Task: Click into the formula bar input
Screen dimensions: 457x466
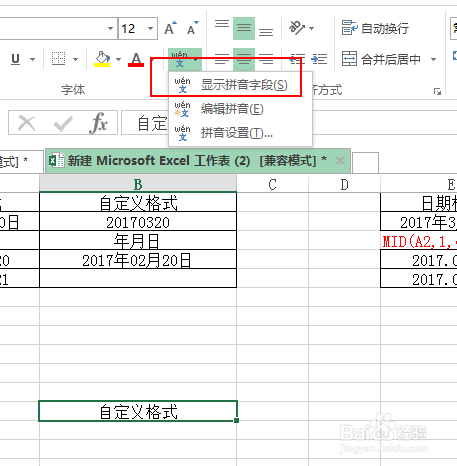Action: (289, 123)
